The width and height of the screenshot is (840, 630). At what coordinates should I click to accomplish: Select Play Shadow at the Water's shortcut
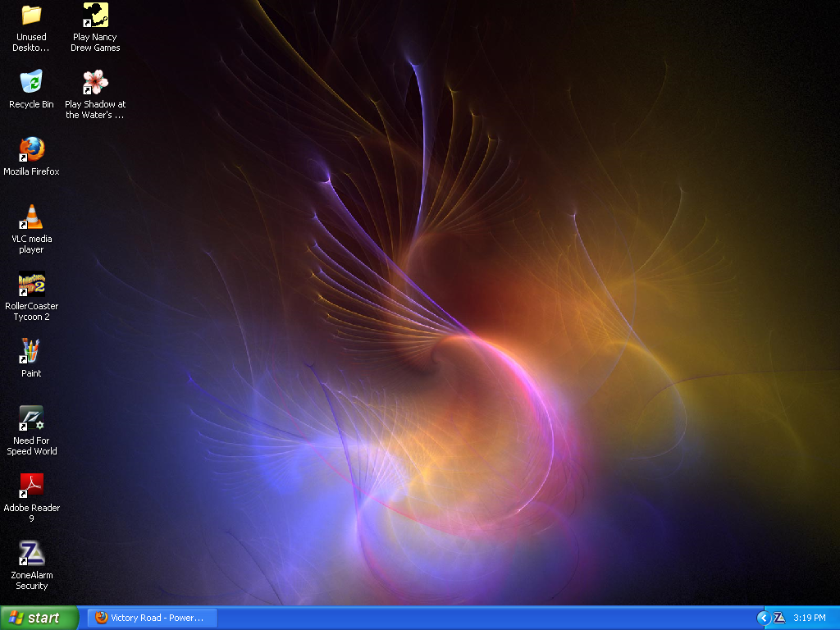coord(95,82)
